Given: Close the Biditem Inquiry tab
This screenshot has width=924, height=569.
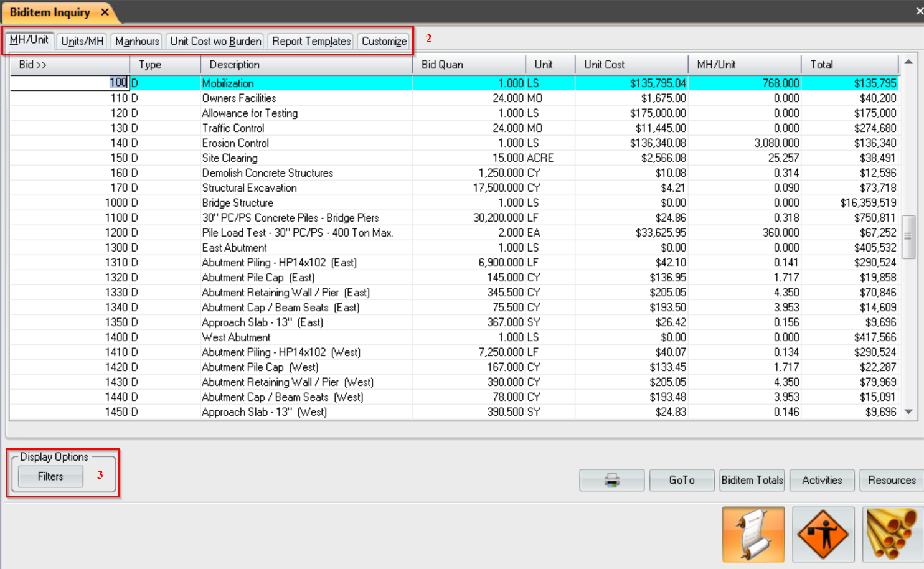Looking at the screenshot, I should tap(105, 12).
